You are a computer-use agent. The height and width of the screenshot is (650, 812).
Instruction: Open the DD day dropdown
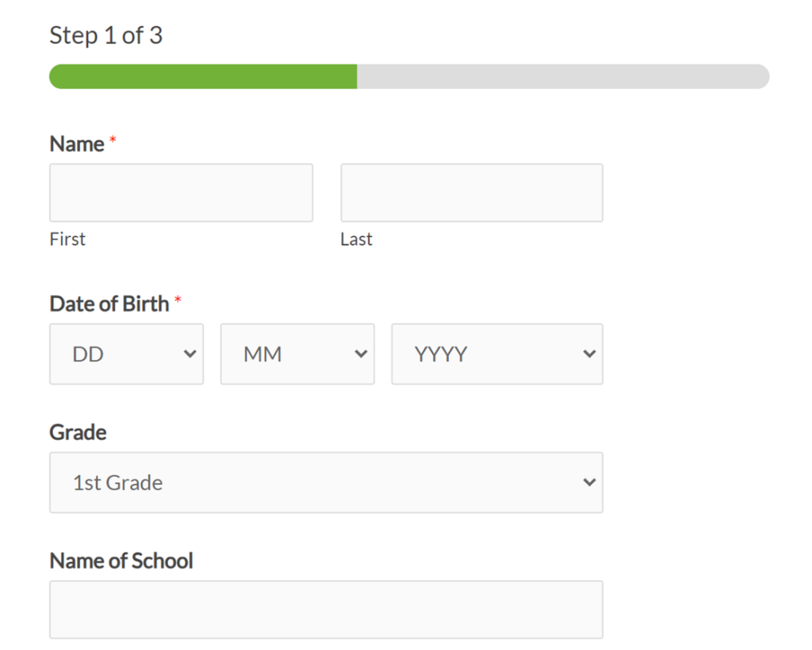(126, 354)
